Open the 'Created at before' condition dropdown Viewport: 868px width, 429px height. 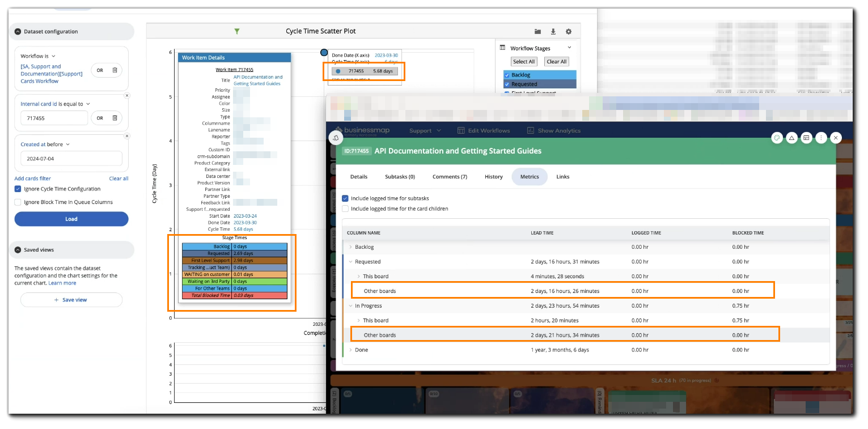67,145
